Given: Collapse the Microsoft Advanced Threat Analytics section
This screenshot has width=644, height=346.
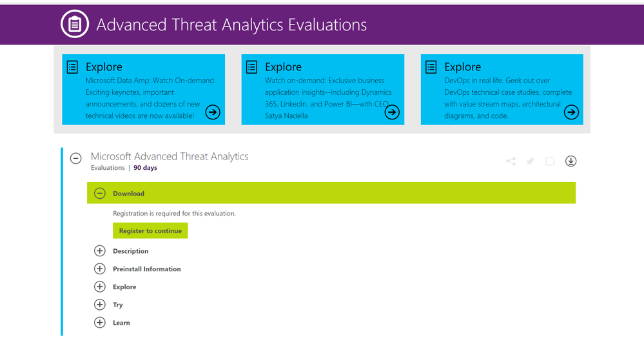Looking at the screenshot, I should tap(75, 158).
